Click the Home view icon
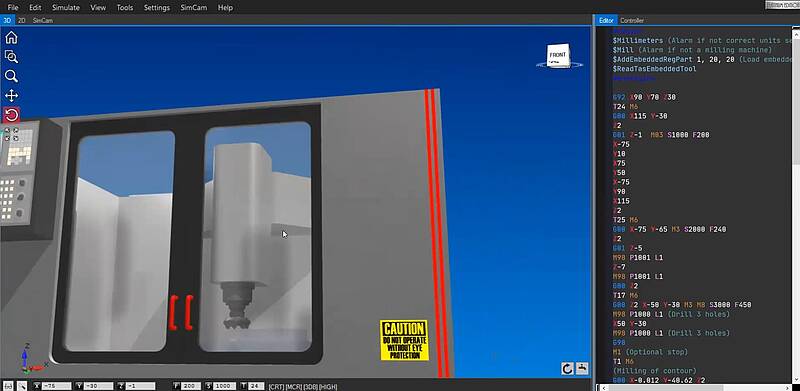The height and width of the screenshot is (391, 800). pyautogui.click(x=11, y=38)
